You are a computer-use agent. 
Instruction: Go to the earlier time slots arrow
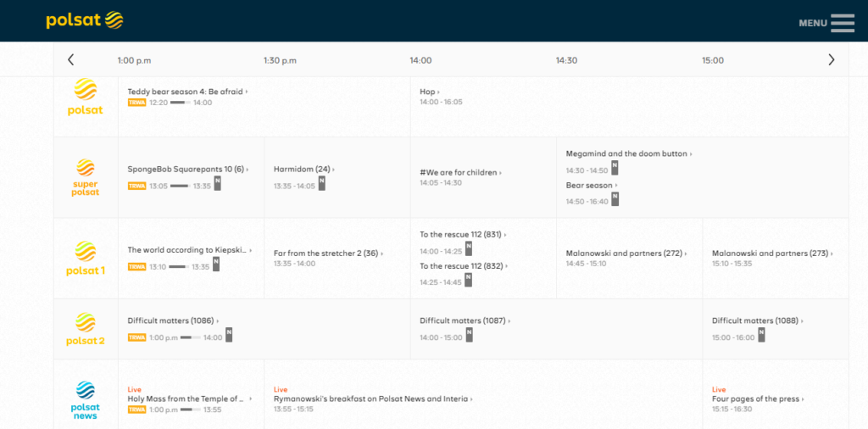click(71, 60)
